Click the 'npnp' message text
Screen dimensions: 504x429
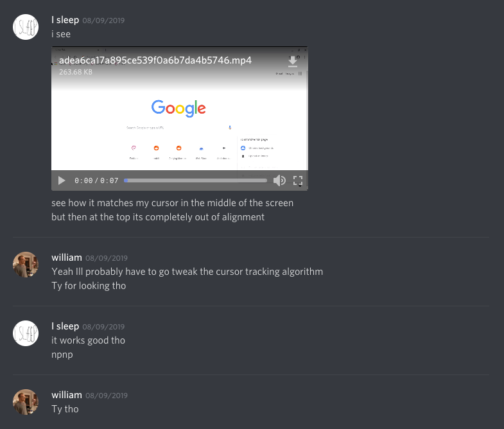[62, 355]
